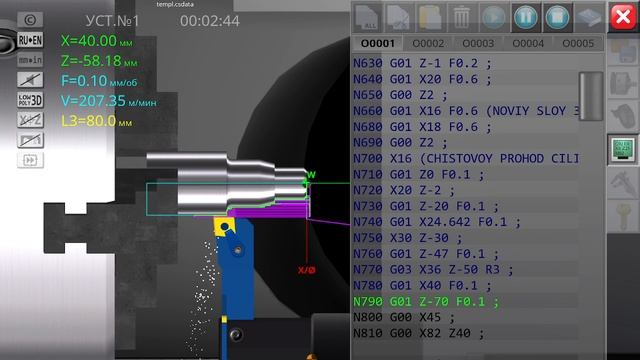Image resolution: width=640 pixels, height=360 pixels.
Task: Switch to the O0002 program tab
Action: tap(428, 43)
